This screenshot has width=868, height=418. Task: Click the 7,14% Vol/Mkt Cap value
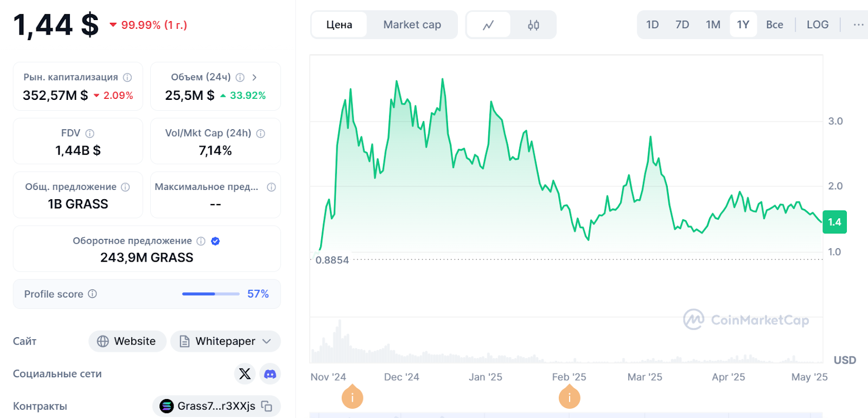coord(215,150)
